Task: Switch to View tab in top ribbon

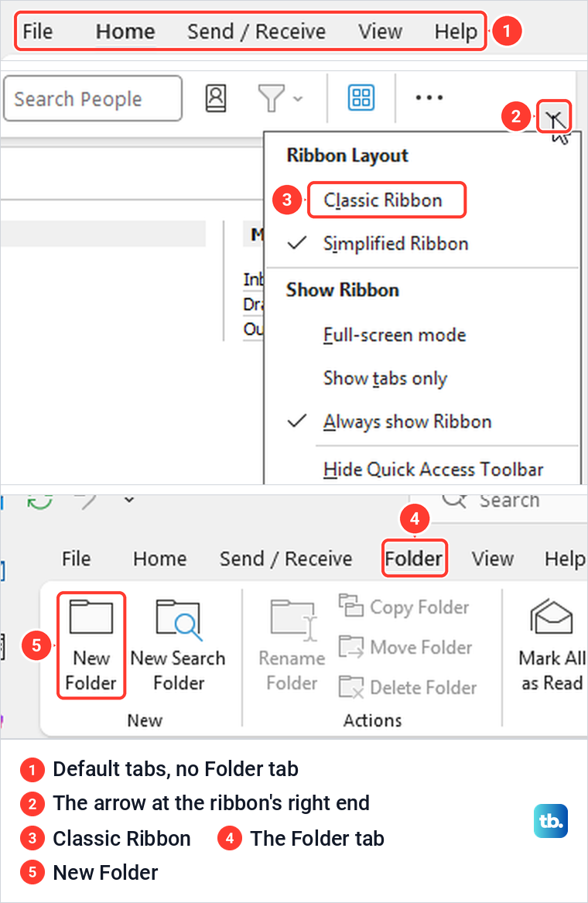Action: [x=380, y=31]
